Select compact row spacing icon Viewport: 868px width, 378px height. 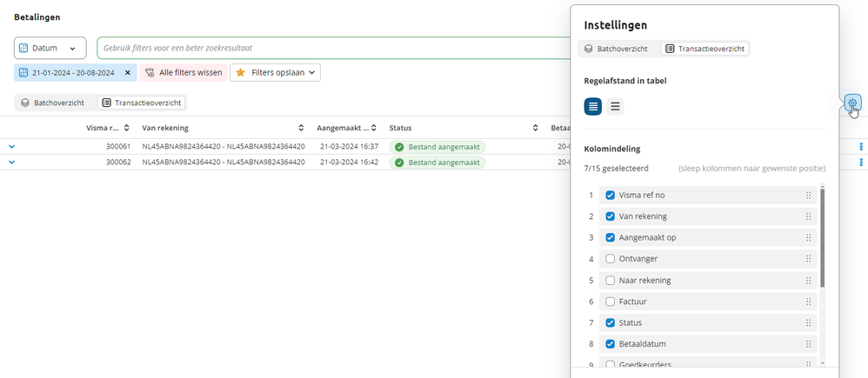[x=593, y=107]
